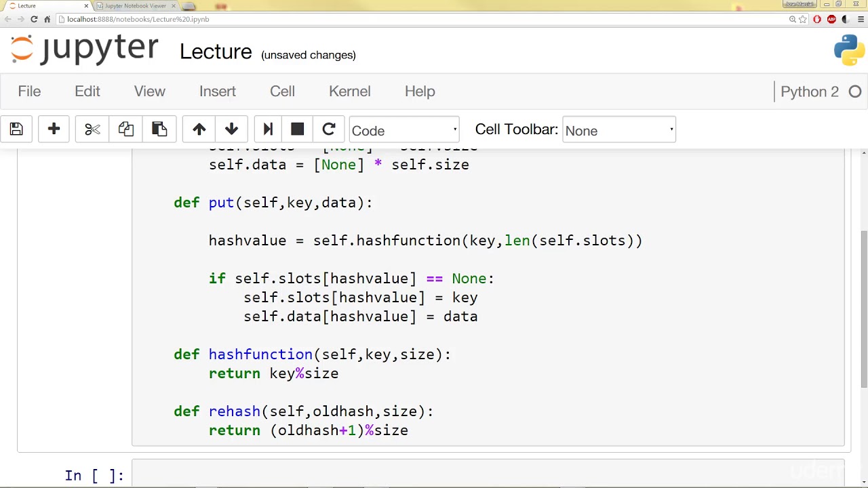Click the 'return (oldhash+1)%size' line
The height and width of the screenshot is (488, 868).
coord(309,430)
